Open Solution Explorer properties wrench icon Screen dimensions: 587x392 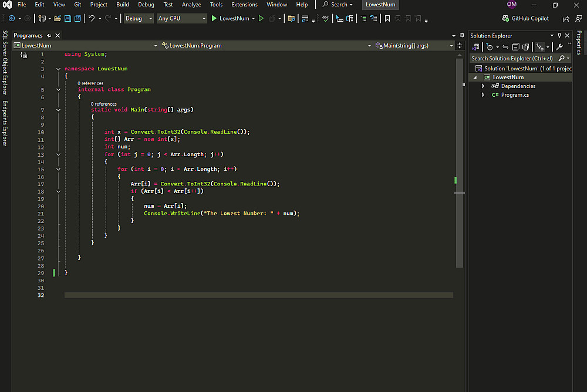click(x=559, y=47)
